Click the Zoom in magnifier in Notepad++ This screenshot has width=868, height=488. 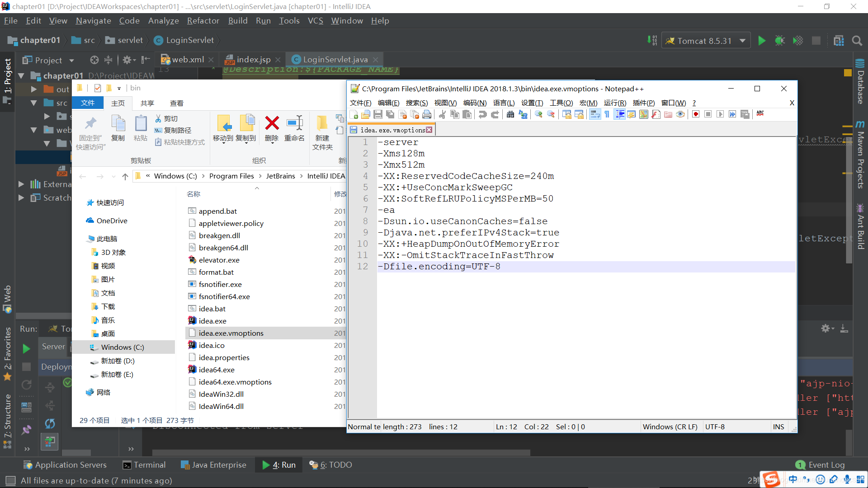click(538, 115)
